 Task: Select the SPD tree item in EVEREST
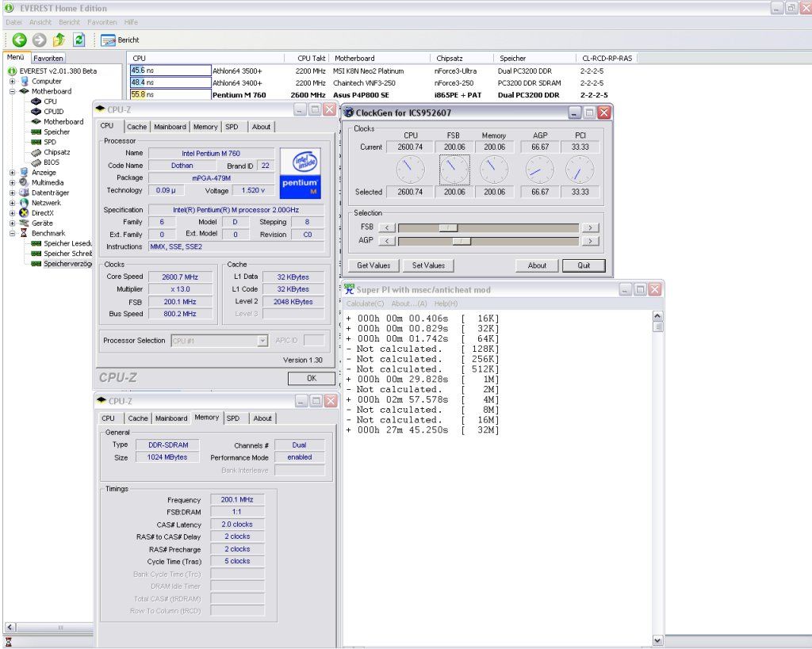click(x=50, y=142)
